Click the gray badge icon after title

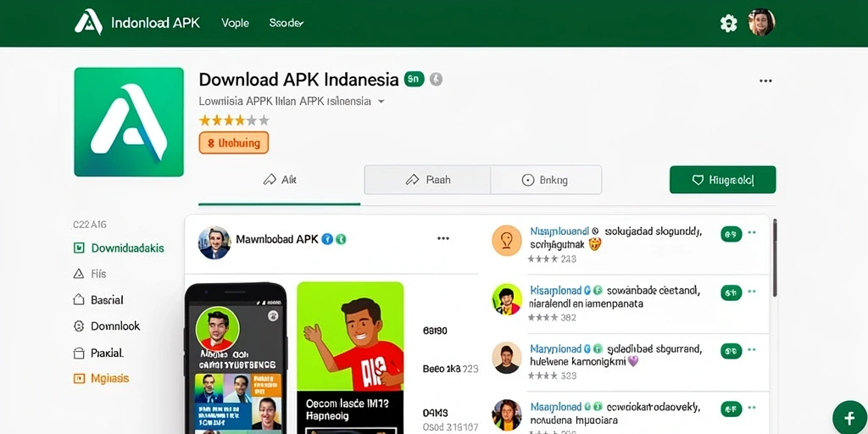[437, 79]
